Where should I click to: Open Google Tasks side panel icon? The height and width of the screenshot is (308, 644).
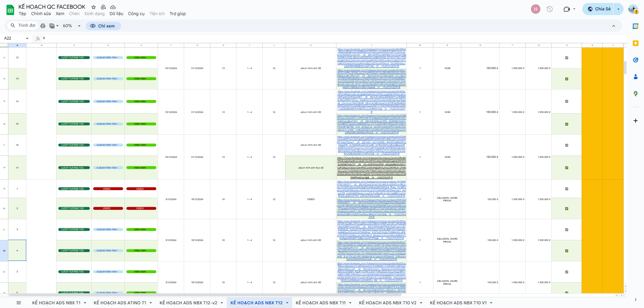tap(635, 60)
